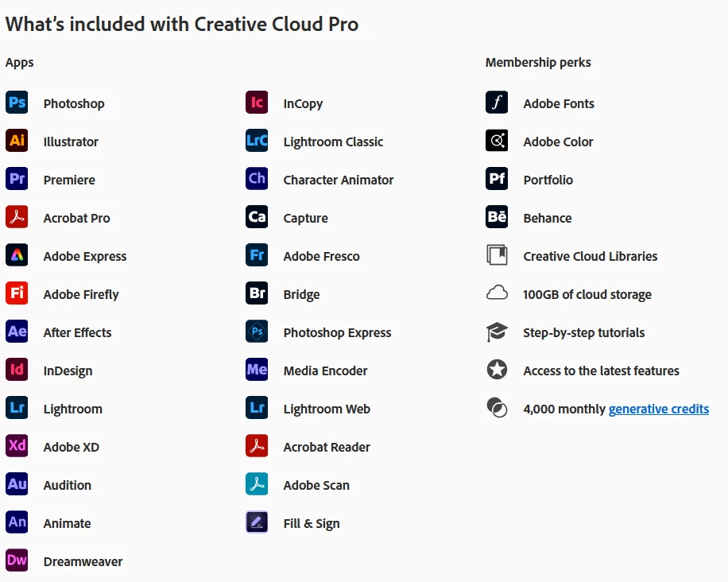Click the Adobe Firefly label
728x582 pixels.
point(81,294)
